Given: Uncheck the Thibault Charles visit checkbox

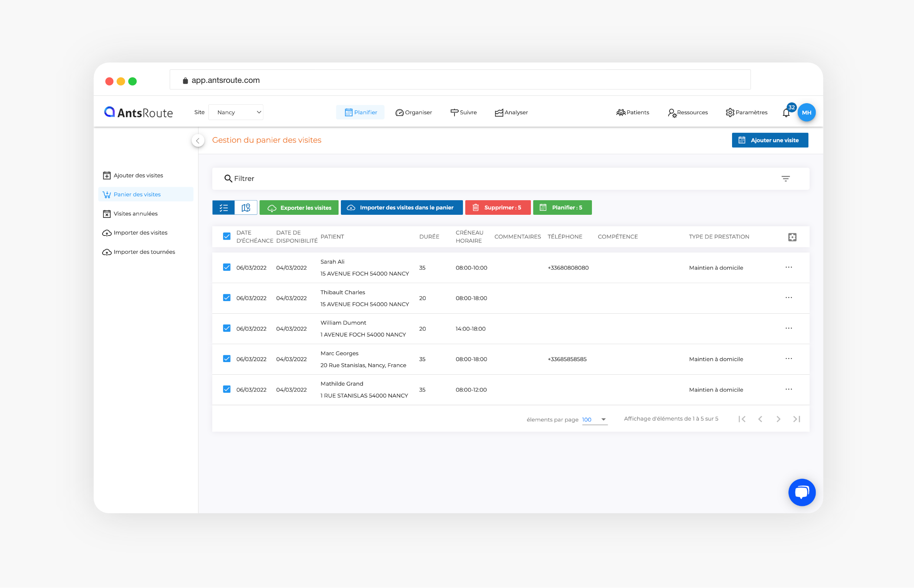Looking at the screenshot, I should [227, 298].
